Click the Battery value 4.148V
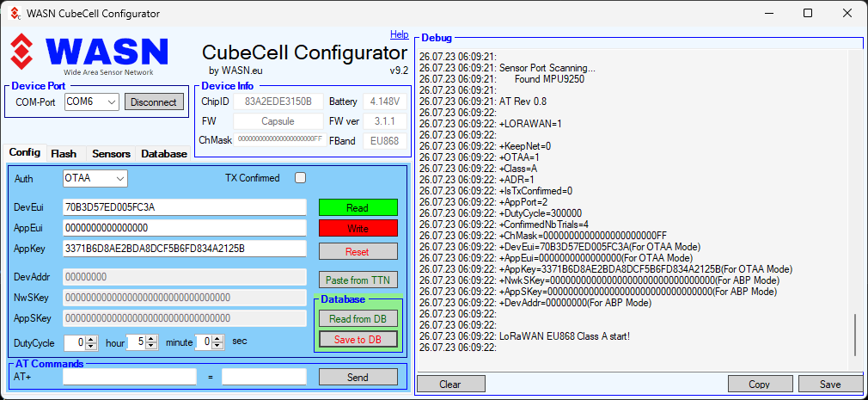The width and height of the screenshot is (868, 400). point(385,102)
